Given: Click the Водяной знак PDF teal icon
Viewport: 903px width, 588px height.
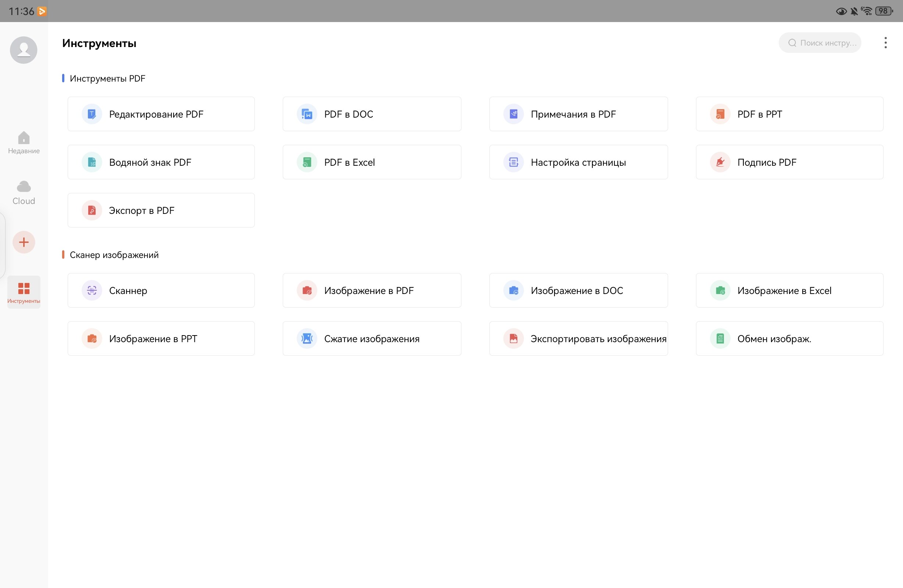Looking at the screenshot, I should pyautogui.click(x=92, y=162).
